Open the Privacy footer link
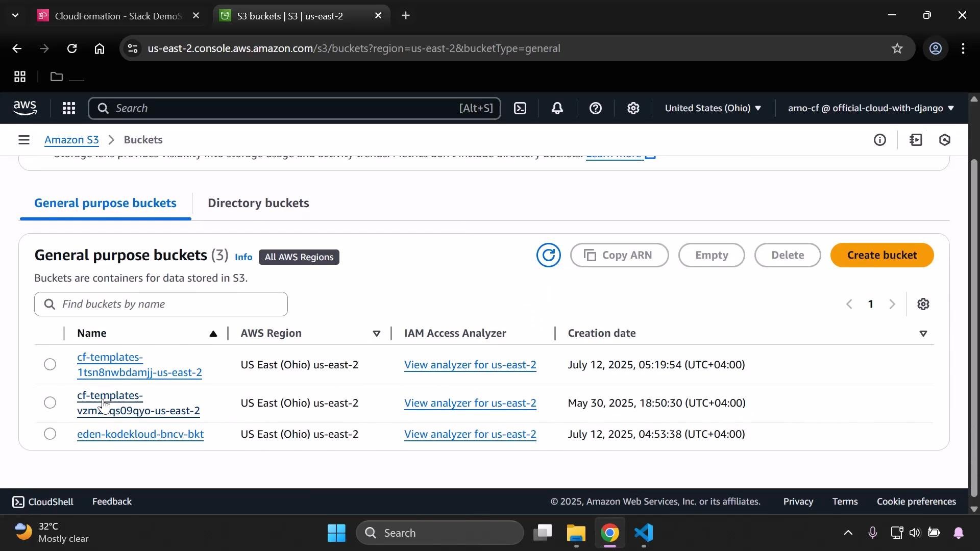Viewport: 980px width, 551px height. point(798,502)
